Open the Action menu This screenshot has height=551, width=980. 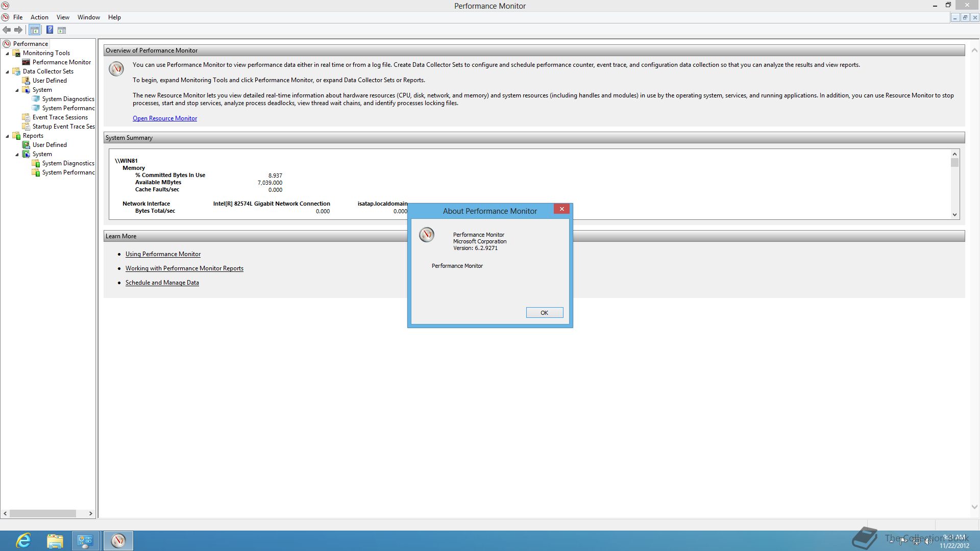[39, 17]
